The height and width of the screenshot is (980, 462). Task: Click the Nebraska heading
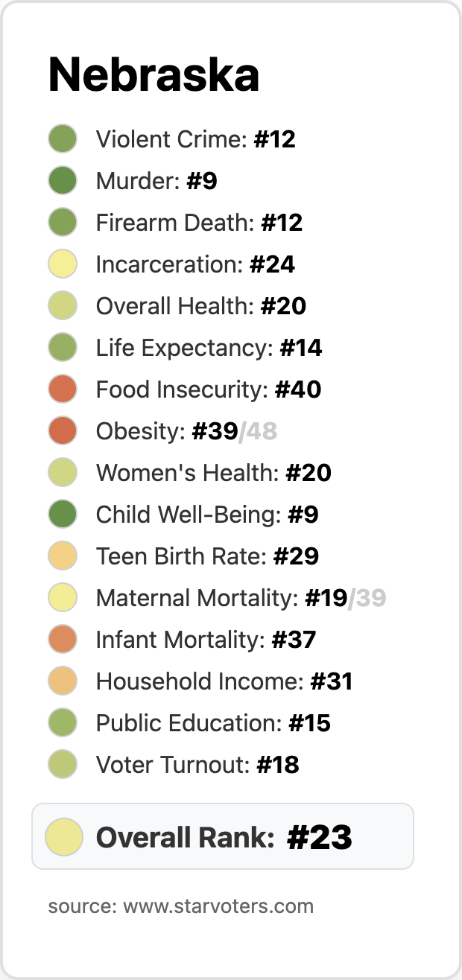(x=154, y=75)
